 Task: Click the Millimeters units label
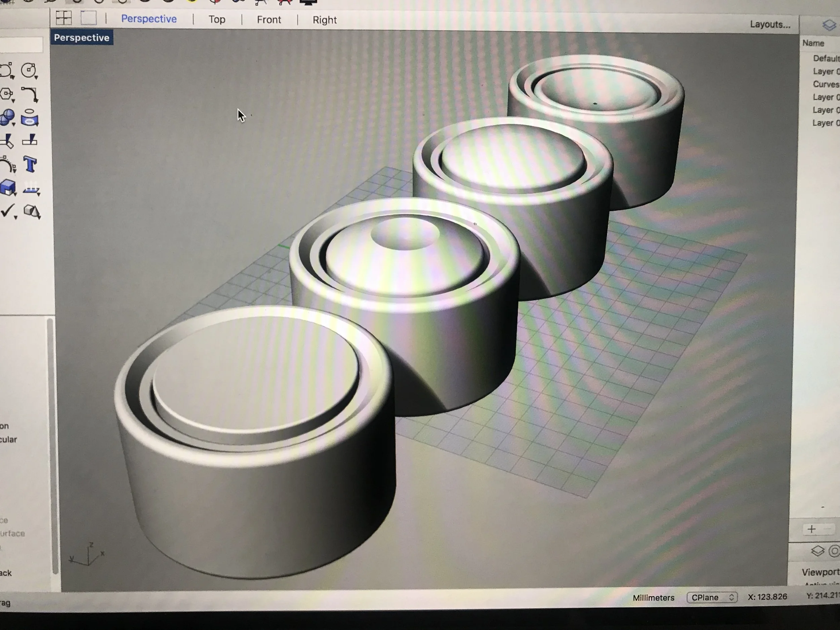(x=654, y=598)
